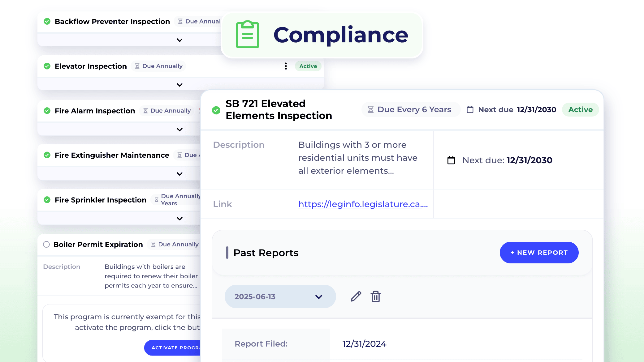644x362 pixels.
Task: Open the 2025-06-13 report dropdown
Action: (318, 296)
